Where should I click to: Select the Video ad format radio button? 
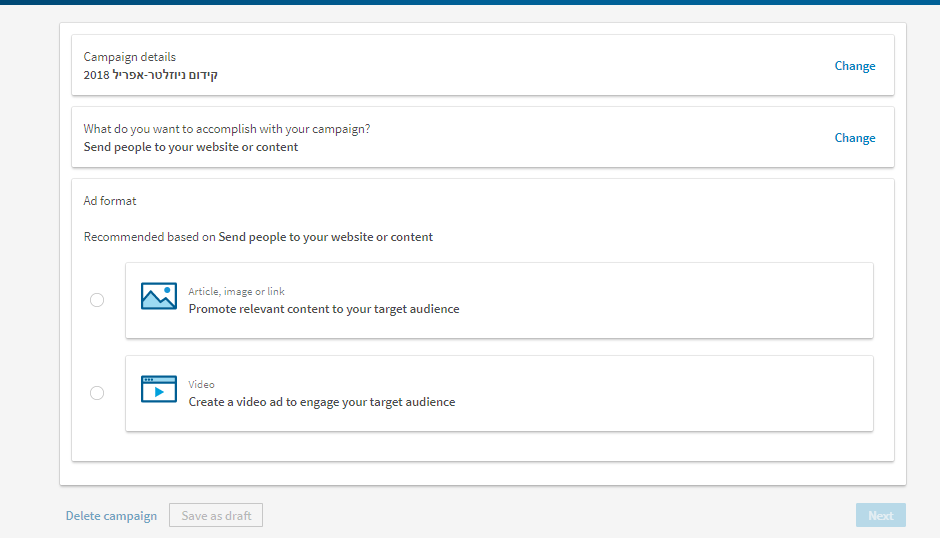[x=97, y=393]
